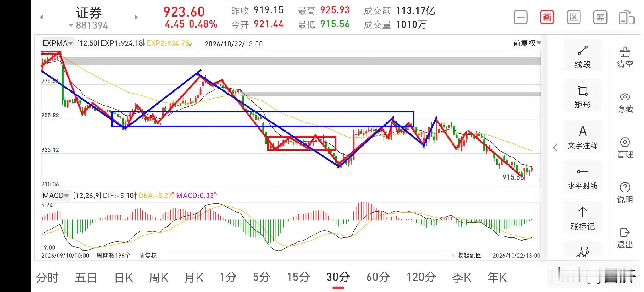644x292 pixels.
Task: Add a rise marker (涨标记)
Action: point(583,218)
